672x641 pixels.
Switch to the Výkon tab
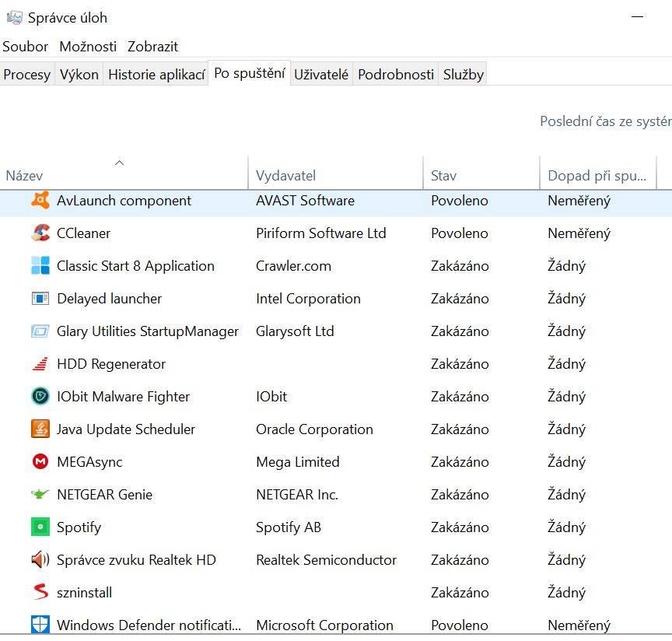click(79, 75)
